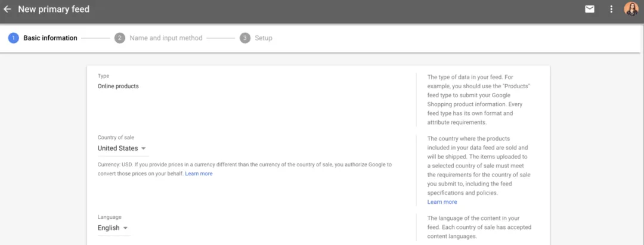Click the 'language of the content' description
Viewport: 644px width, 245px height.
coord(479,227)
